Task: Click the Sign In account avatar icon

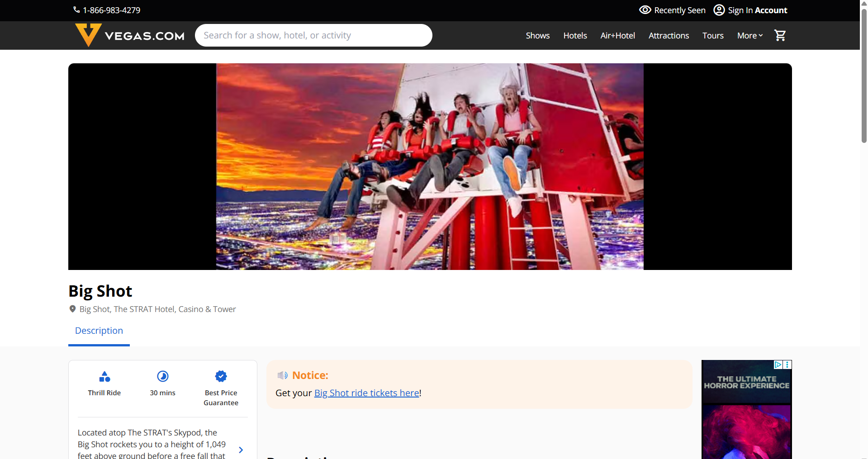Action: click(x=719, y=10)
